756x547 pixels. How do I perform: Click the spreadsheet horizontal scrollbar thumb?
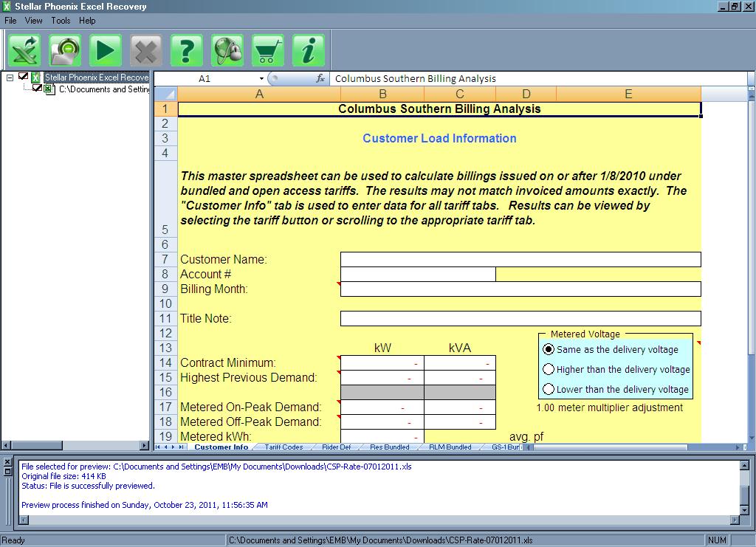(x=609, y=447)
